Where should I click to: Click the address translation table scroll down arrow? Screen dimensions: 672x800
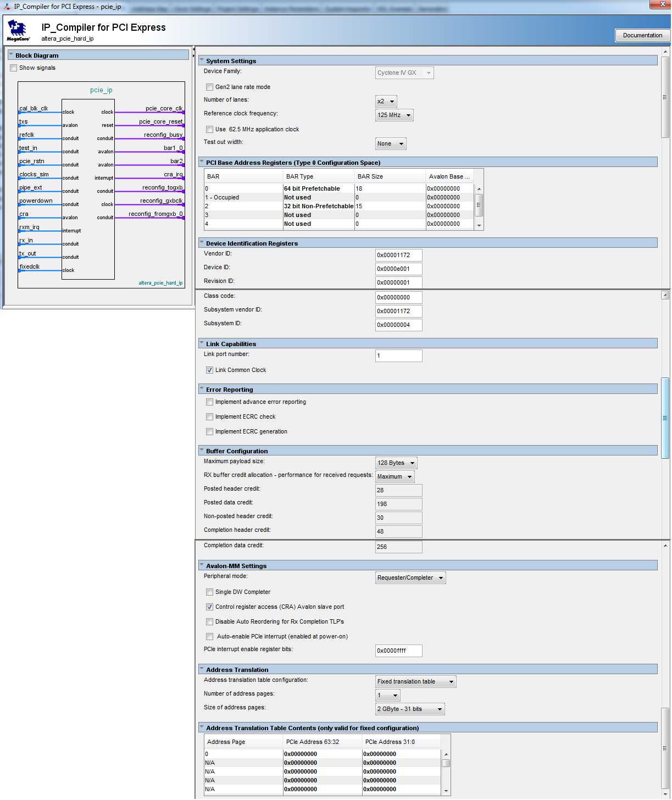pos(446,791)
